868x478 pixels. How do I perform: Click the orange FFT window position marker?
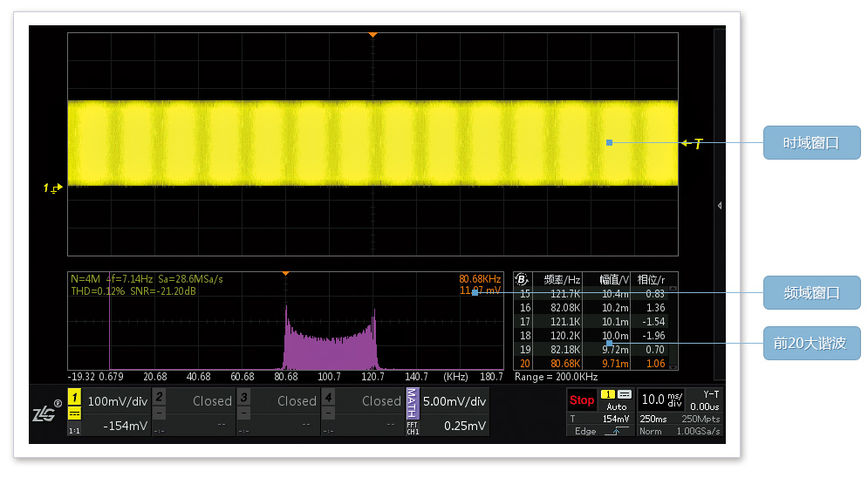coord(285,274)
